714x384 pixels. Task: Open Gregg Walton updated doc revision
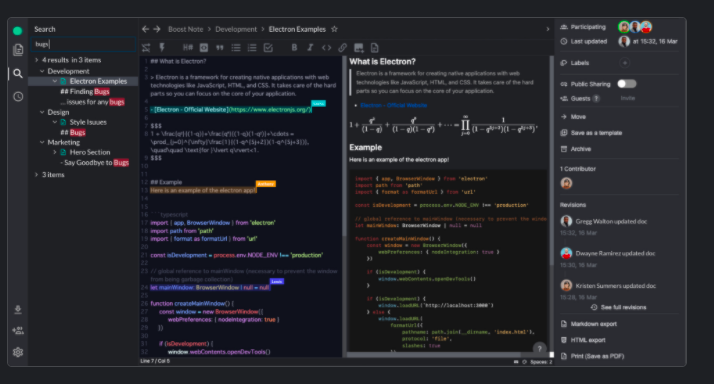[611, 221]
